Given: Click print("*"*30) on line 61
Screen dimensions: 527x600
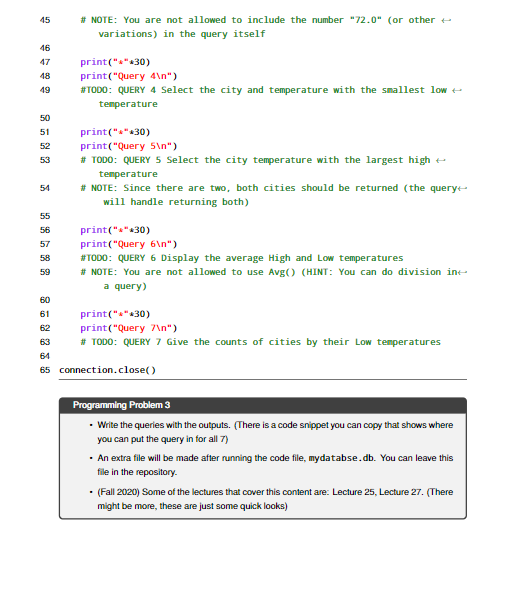Looking at the screenshot, I should (x=115, y=314).
